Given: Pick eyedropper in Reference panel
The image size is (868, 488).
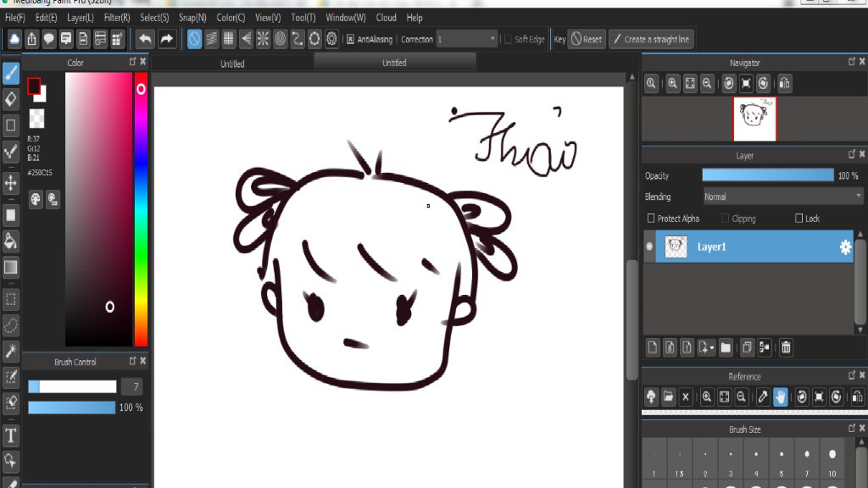Looking at the screenshot, I should click(763, 396).
